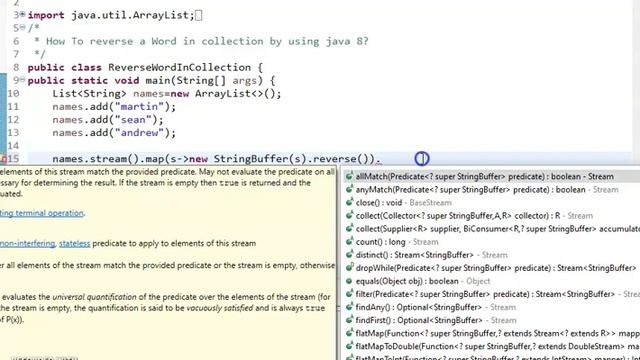The height and width of the screenshot is (360, 640).
Task: Click method icon beside allMatch proposal
Action: pyautogui.click(x=349, y=176)
